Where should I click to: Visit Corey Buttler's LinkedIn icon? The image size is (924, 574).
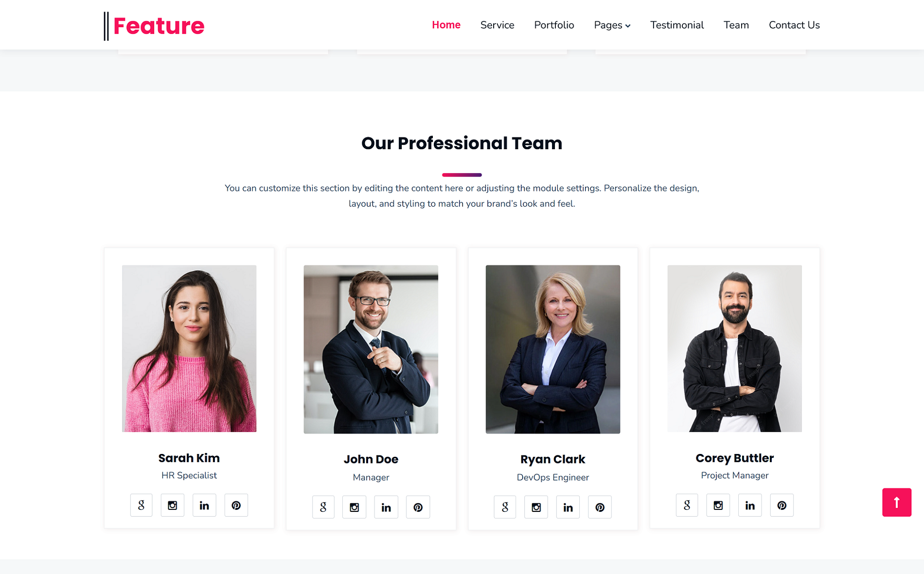click(750, 505)
